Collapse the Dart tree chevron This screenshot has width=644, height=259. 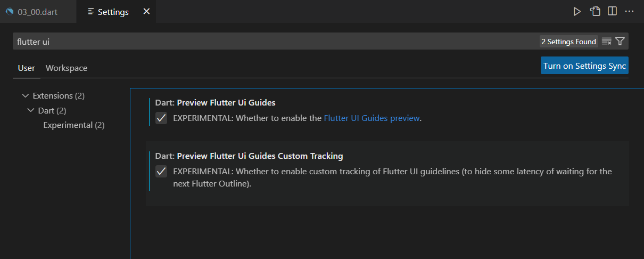point(30,111)
